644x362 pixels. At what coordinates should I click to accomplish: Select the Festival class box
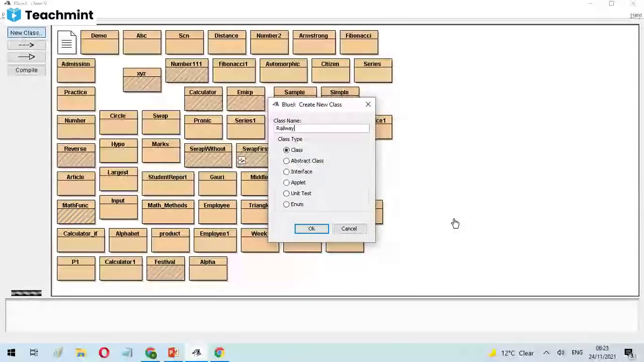[165, 268]
